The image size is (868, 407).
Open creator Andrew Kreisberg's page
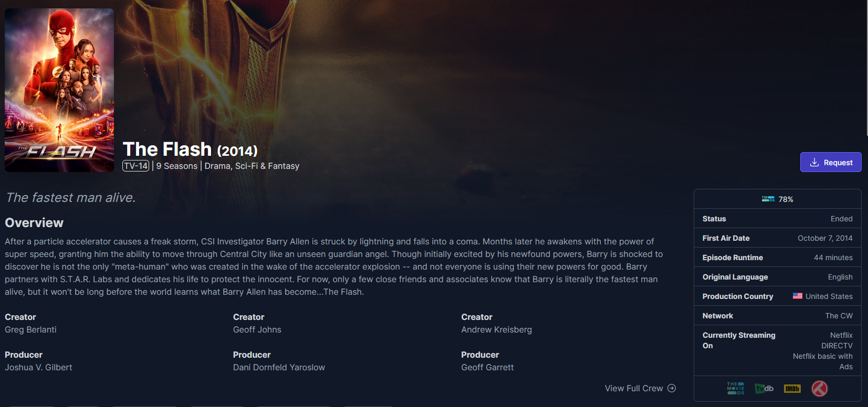tap(496, 329)
